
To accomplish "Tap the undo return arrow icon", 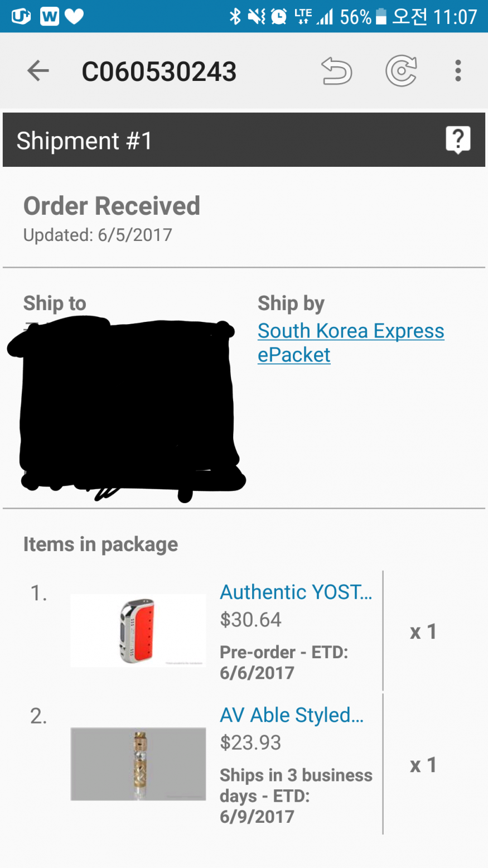I will pyautogui.click(x=337, y=71).
